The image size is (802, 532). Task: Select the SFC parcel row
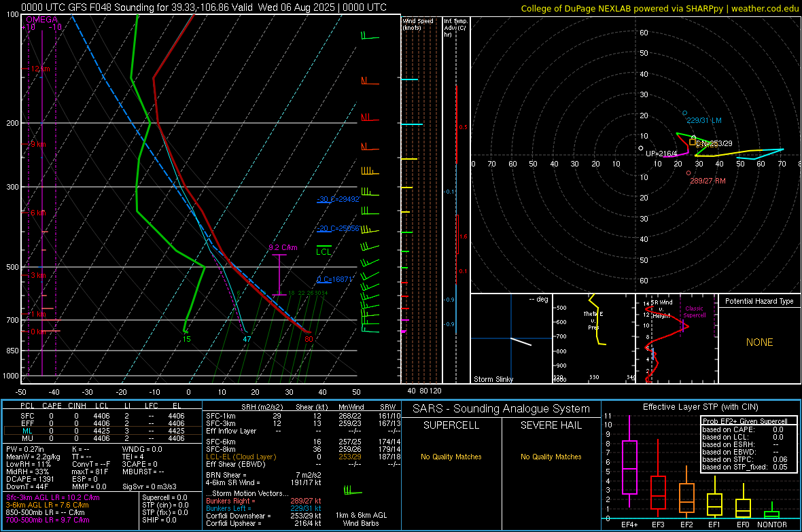click(x=103, y=416)
